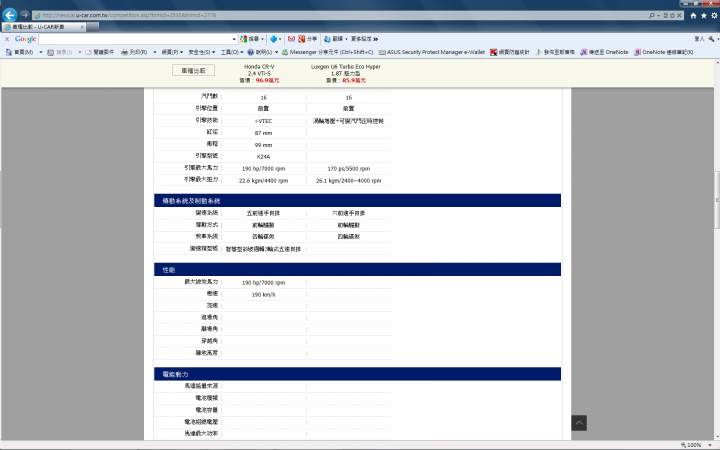Image resolution: width=720 pixels, height=450 pixels.
Task: Open Google toolbar wrench options
Action: pos(711,39)
